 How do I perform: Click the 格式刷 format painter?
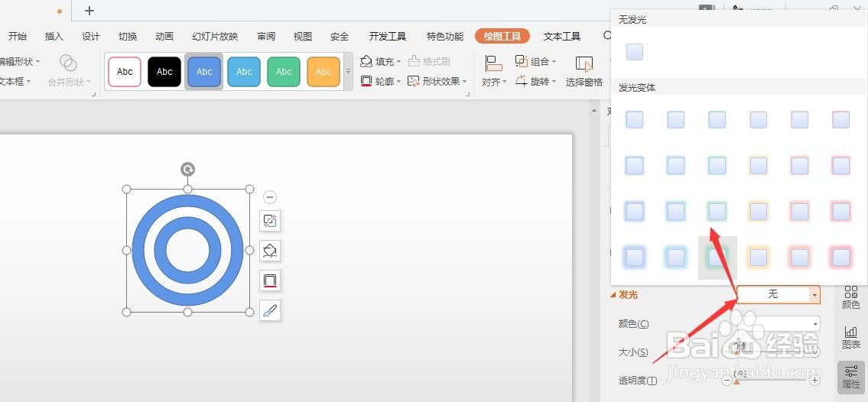tap(429, 61)
